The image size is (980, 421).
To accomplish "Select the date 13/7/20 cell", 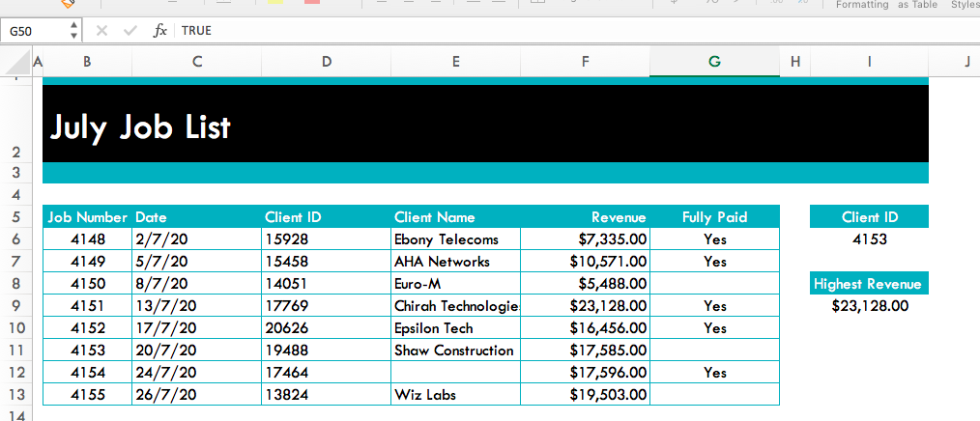I will coord(197,305).
